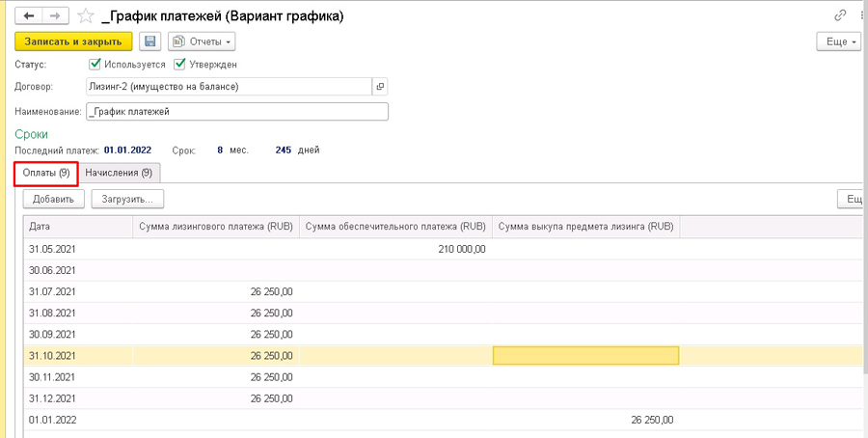Copy the link via the chain icon
This screenshot has width=868, height=438.
(840, 16)
